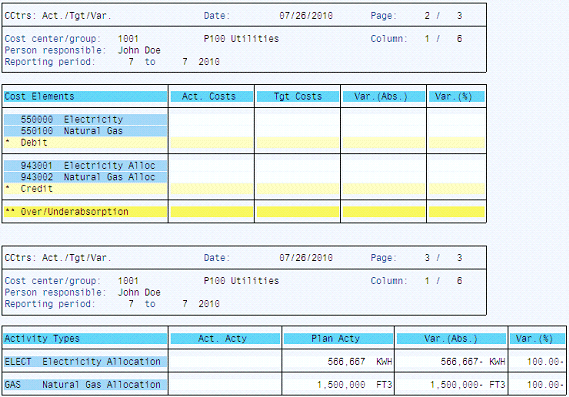Select the 566,667 KWH plan activity value
The height and width of the screenshot is (397, 569).
click(x=359, y=362)
